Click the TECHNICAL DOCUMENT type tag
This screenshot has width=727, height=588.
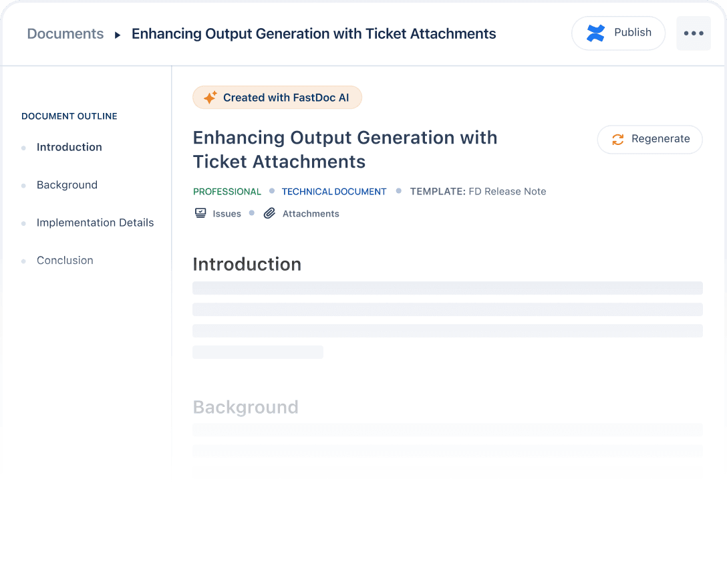click(x=334, y=192)
